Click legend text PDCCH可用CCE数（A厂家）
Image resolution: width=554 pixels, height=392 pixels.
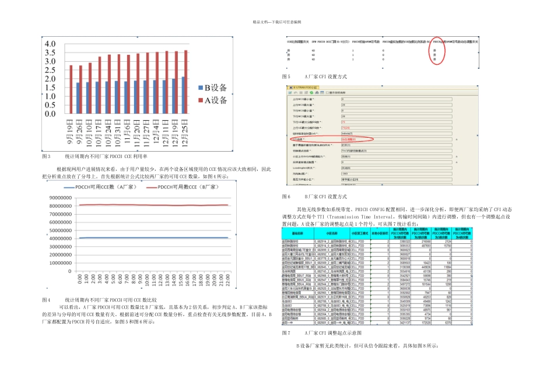[106, 187]
